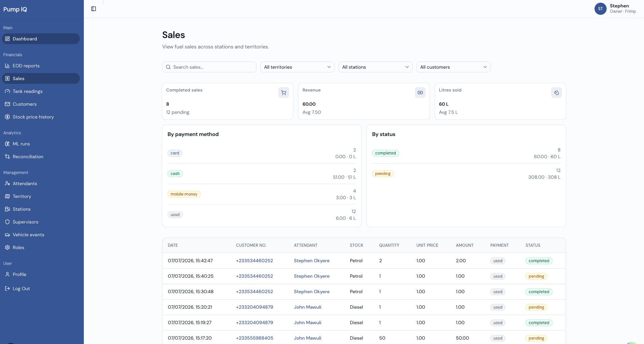Open the All stations dropdown
Screen dimensions: 644x344
click(375, 67)
